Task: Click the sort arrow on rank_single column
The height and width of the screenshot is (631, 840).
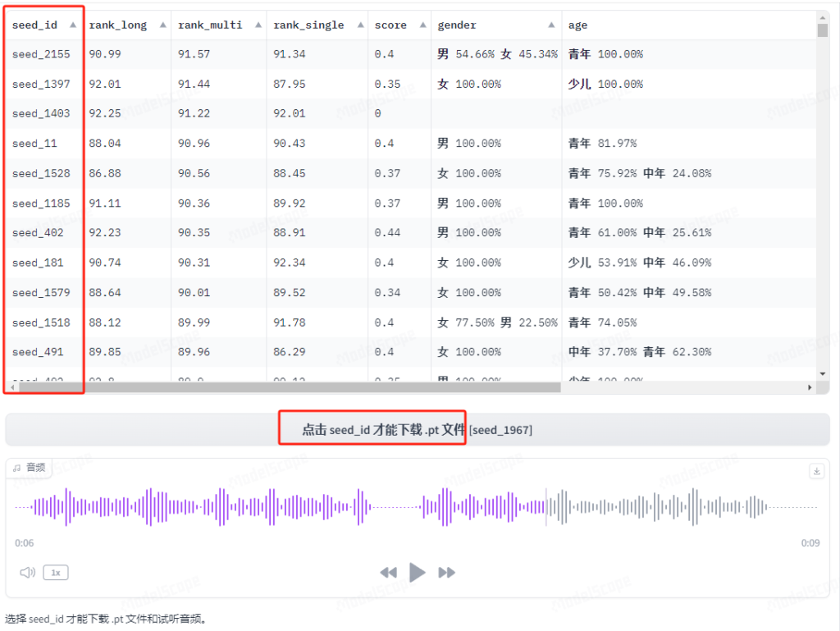Action: point(362,25)
